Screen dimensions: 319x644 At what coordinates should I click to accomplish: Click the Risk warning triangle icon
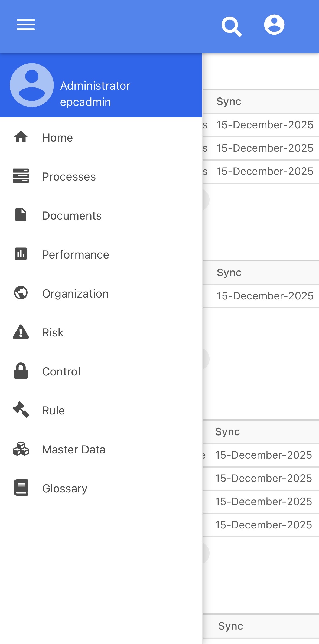[x=21, y=332]
